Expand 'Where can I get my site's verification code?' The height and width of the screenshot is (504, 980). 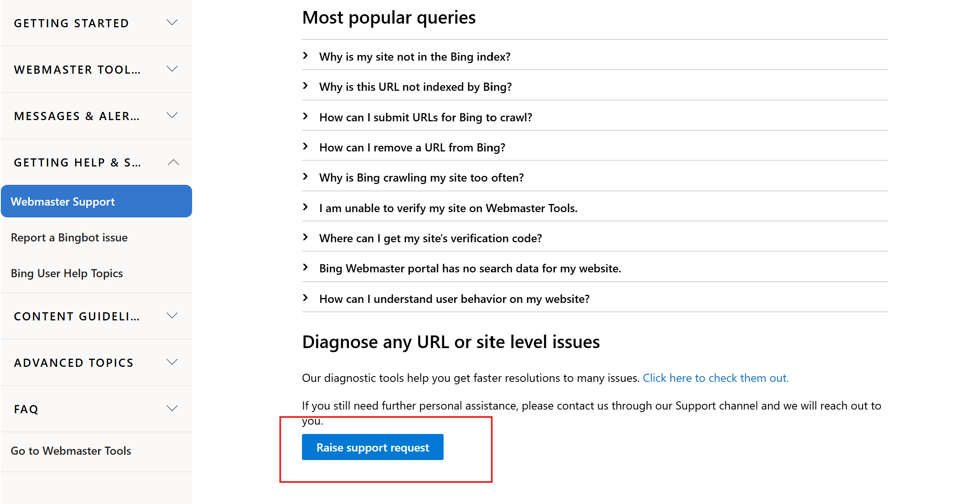point(306,238)
